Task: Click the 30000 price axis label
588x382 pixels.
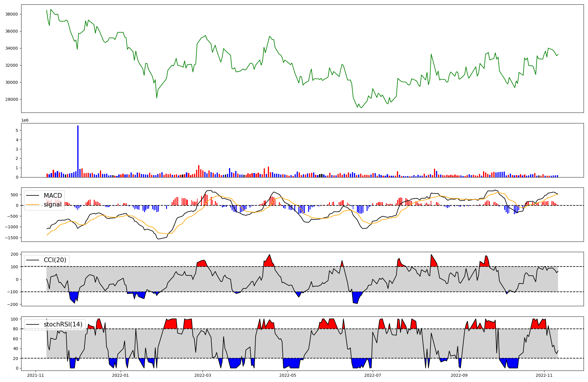Action: pyautogui.click(x=12, y=82)
